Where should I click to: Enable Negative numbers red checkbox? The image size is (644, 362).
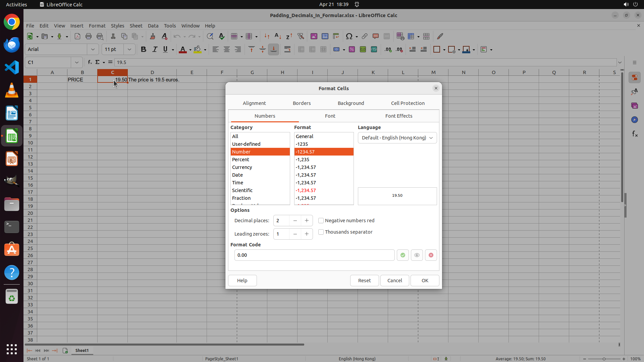[x=321, y=221]
